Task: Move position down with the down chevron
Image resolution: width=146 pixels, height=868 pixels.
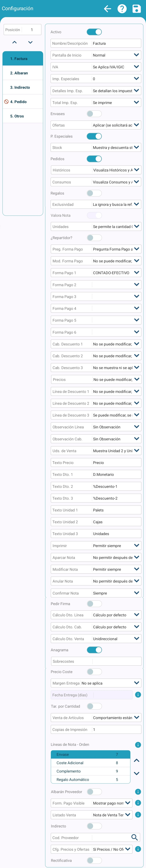Action: coord(30,43)
